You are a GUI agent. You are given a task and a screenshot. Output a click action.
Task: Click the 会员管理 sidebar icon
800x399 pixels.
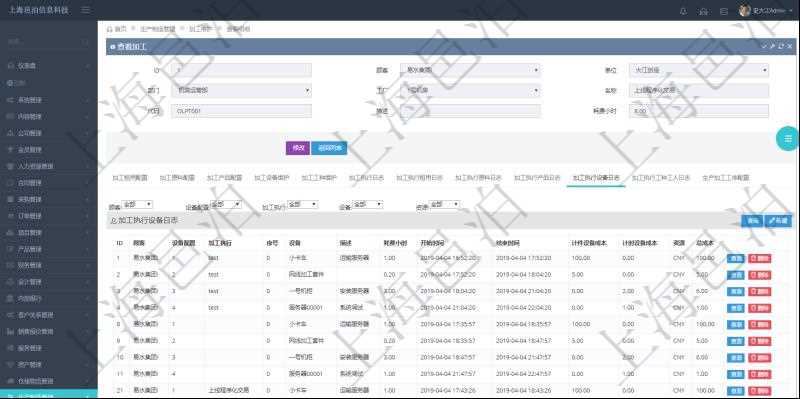pos(11,150)
